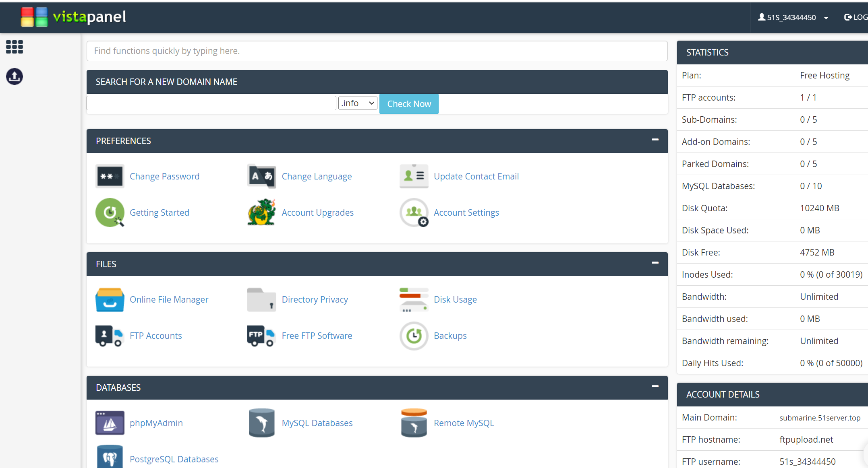
Task: Click the Logout menu item
Action: click(x=856, y=17)
